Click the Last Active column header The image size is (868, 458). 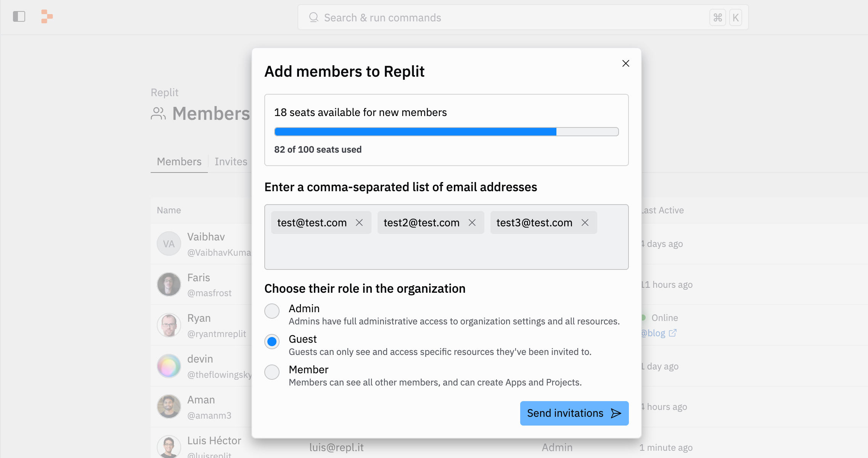click(662, 210)
